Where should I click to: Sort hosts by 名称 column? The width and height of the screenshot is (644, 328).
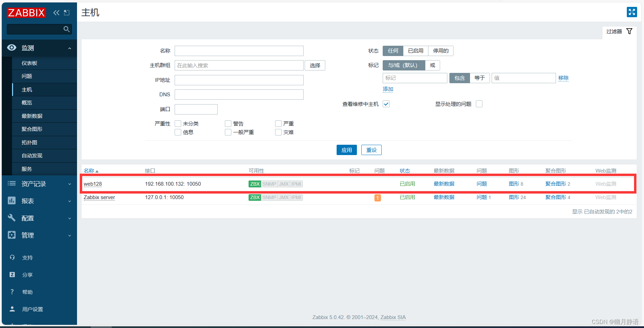tap(91, 171)
